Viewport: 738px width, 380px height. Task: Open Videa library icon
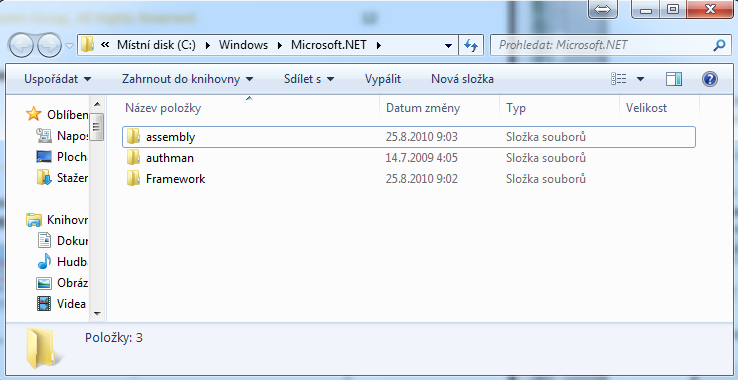pyautogui.click(x=44, y=304)
